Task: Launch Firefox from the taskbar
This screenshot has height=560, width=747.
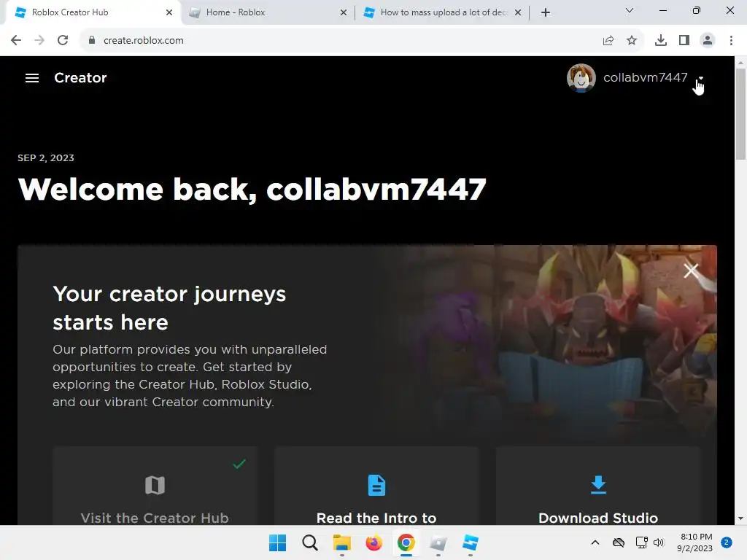Action: click(374, 542)
